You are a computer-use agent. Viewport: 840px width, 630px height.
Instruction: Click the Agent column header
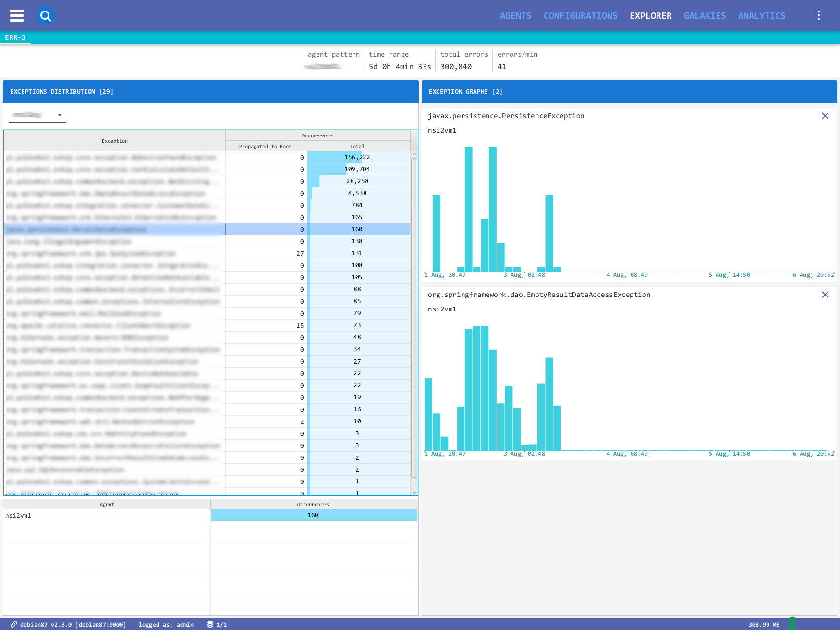pyautogui.click(x=107, y=504)
